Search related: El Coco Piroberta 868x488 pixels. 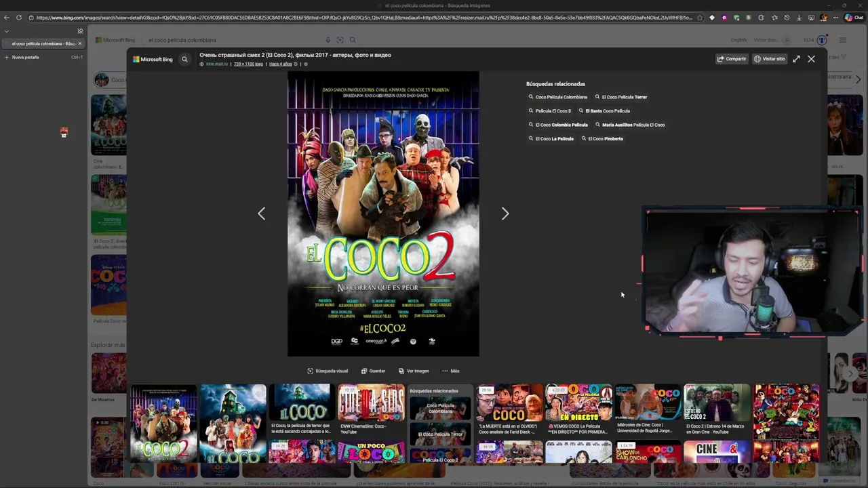(x=601, y=138)
